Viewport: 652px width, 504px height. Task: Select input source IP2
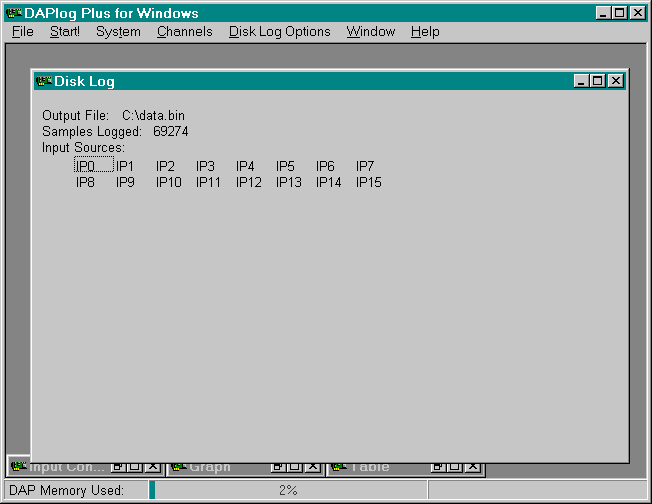[x=165, y=166]
